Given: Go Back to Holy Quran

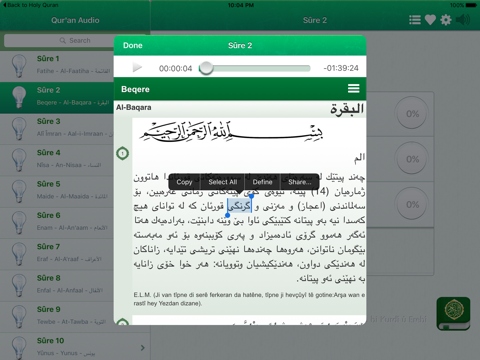Looking at the screenshot, I should pos(31,5).
